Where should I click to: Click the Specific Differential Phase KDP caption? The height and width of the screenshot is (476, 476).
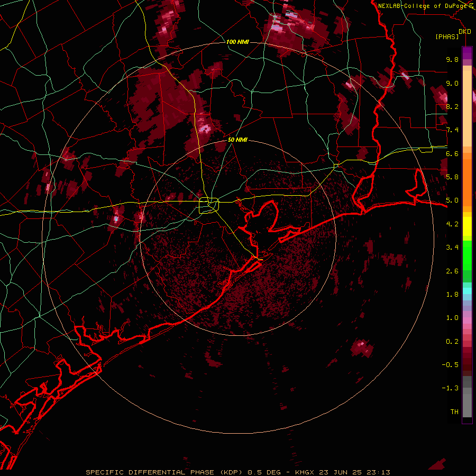[237, 472]
